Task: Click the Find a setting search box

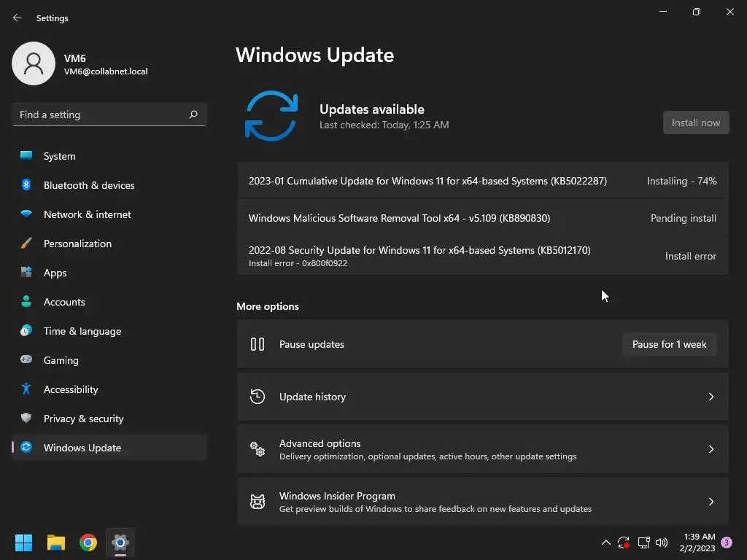Action: click(109, 114)
